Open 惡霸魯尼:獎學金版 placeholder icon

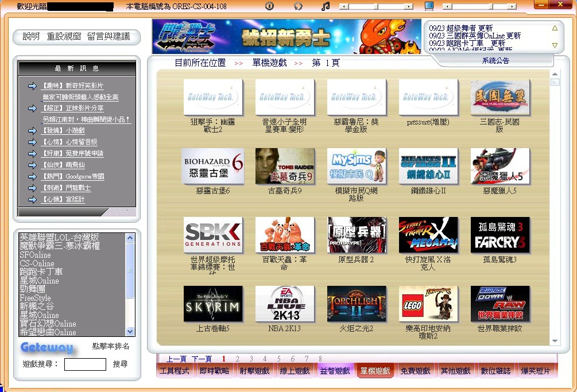pos(357,97)
